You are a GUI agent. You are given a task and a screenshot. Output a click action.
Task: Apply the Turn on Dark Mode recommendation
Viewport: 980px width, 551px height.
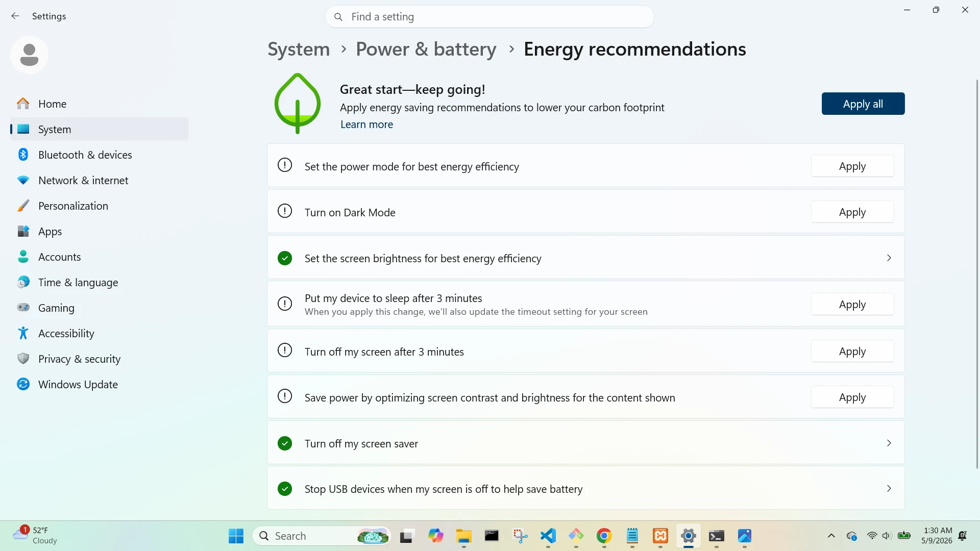click(852, 212)
